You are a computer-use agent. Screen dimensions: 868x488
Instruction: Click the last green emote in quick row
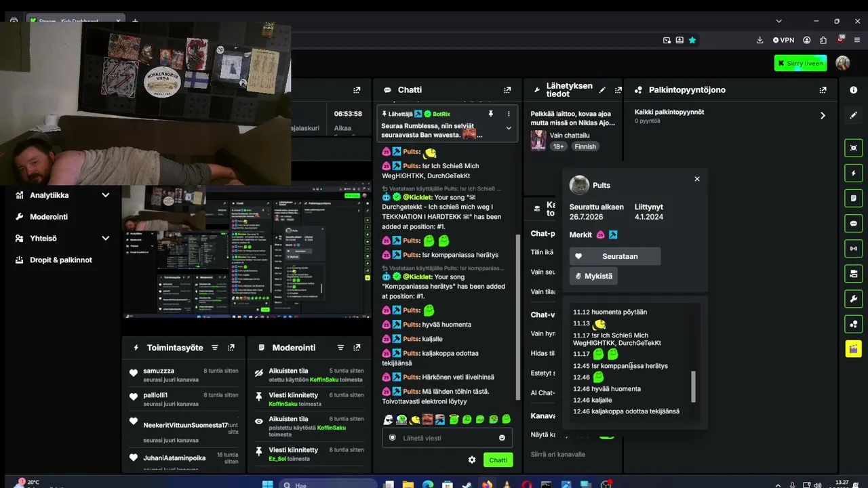coord(506,420)
